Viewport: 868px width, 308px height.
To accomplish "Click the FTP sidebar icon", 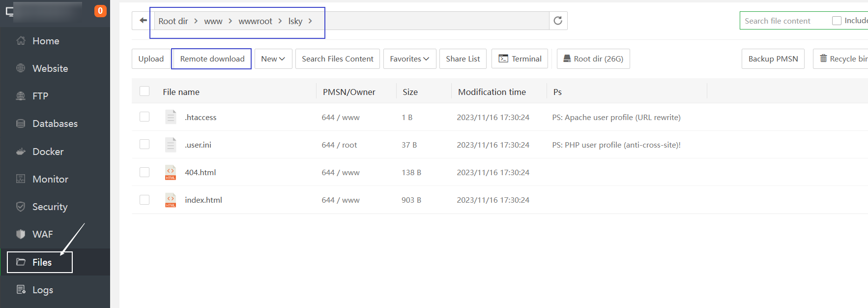I will point(21,96).
